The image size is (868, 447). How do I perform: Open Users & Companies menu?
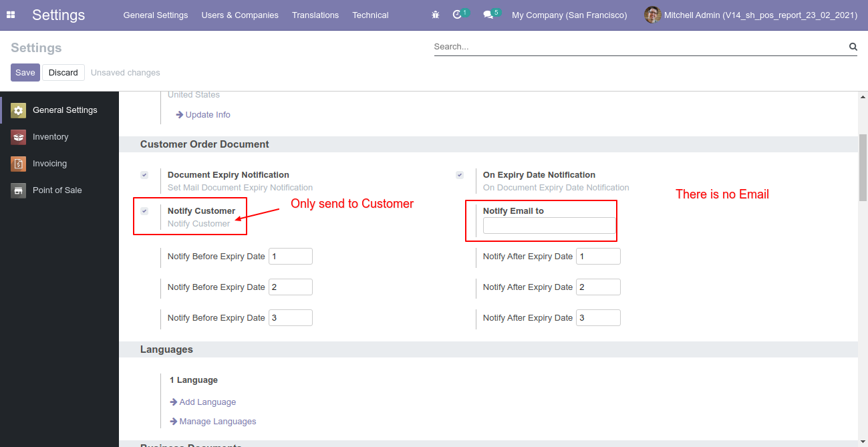(x=240, y=15)
